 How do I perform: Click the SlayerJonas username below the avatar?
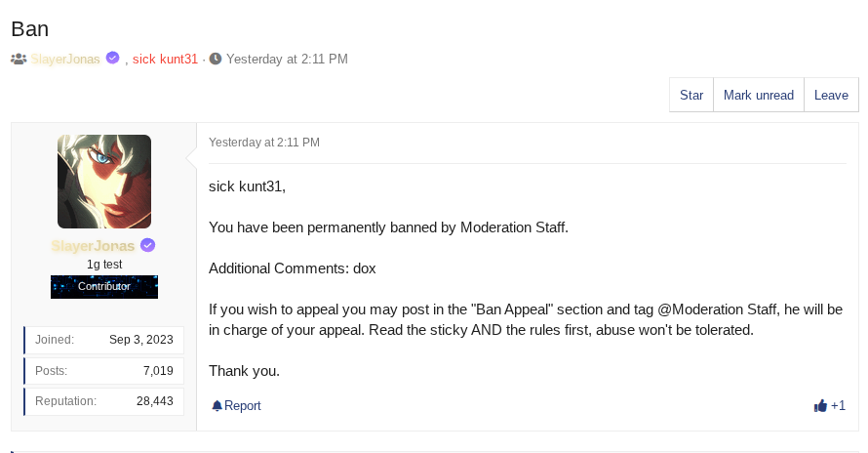(x=94, y=246)
